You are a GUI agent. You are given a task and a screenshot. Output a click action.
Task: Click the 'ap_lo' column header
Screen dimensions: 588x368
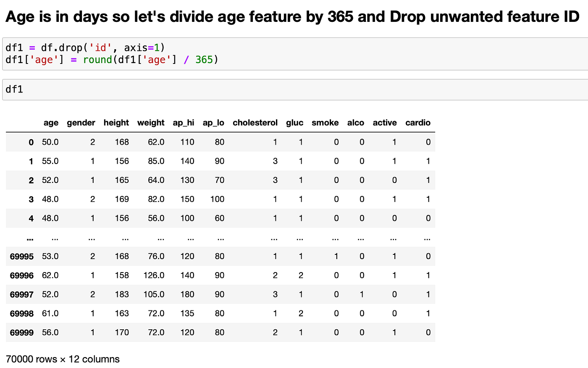(213, 123)
